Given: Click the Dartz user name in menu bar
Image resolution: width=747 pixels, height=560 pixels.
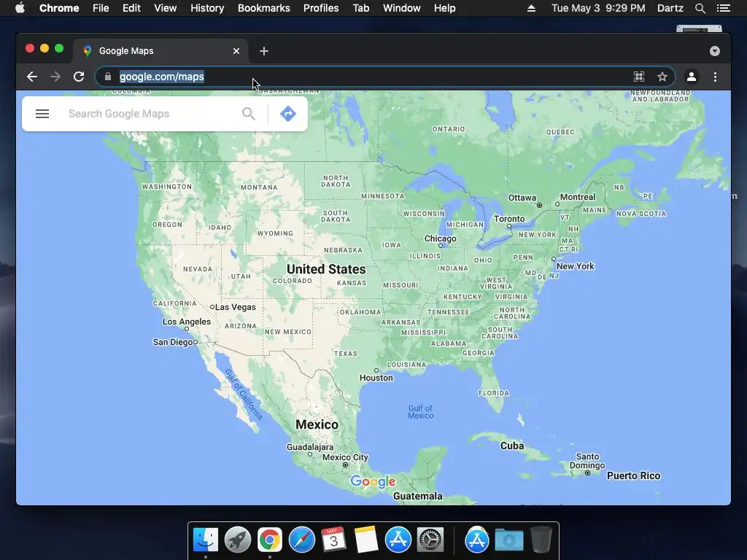Looking at the screenshot, I should 670,8.
